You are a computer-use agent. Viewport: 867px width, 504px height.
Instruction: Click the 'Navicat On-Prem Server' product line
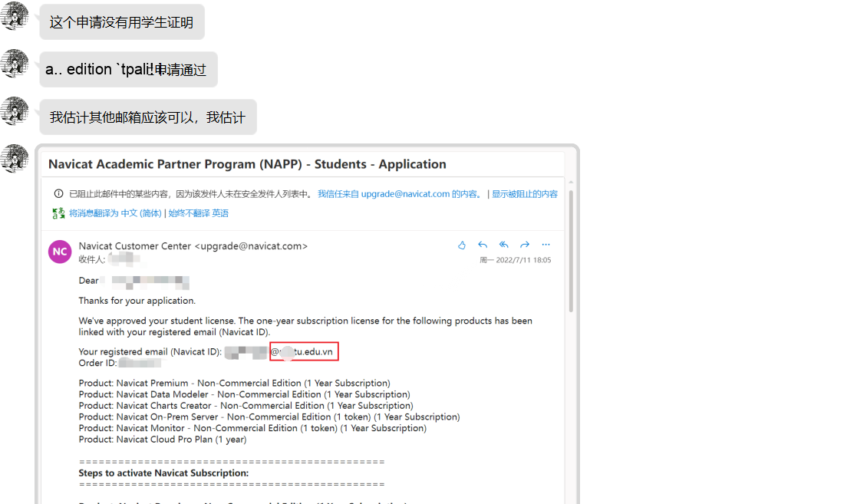click(269, 417)
